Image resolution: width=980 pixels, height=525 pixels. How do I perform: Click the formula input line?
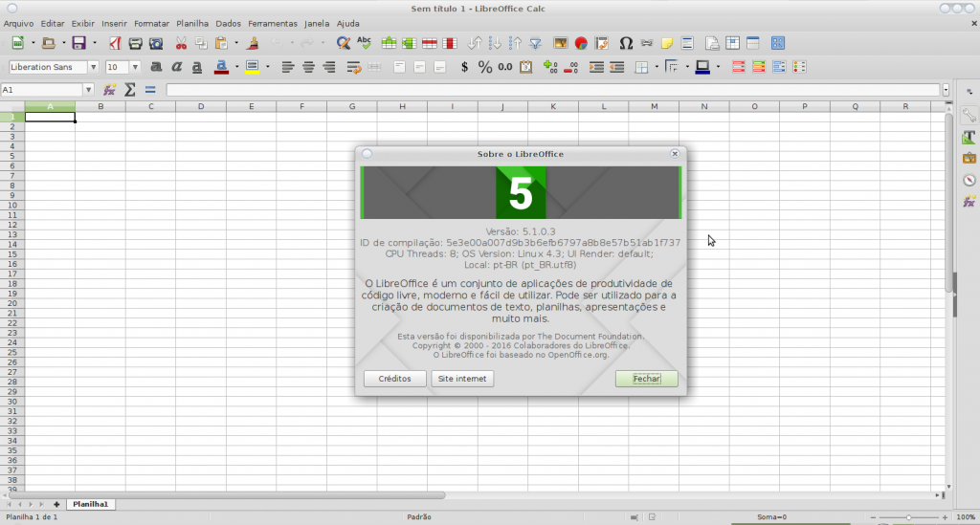point(553,90)
